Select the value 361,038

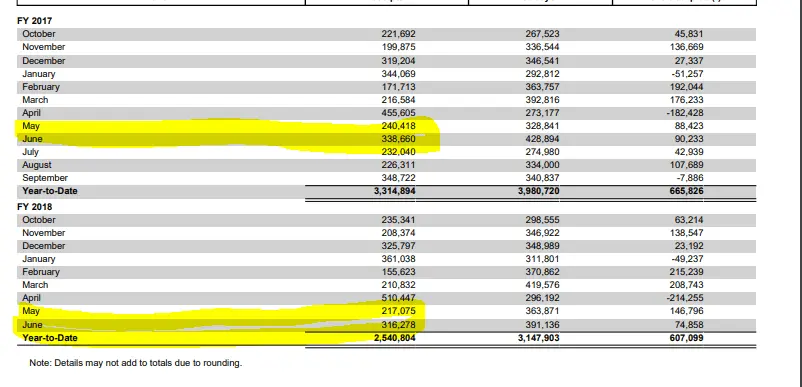[x=398, y=259]
